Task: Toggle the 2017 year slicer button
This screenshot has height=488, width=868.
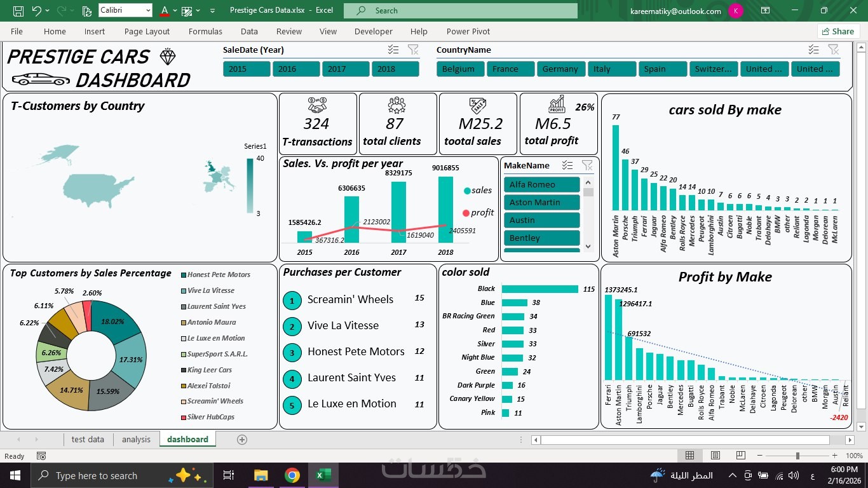Action: pos(346,69)
